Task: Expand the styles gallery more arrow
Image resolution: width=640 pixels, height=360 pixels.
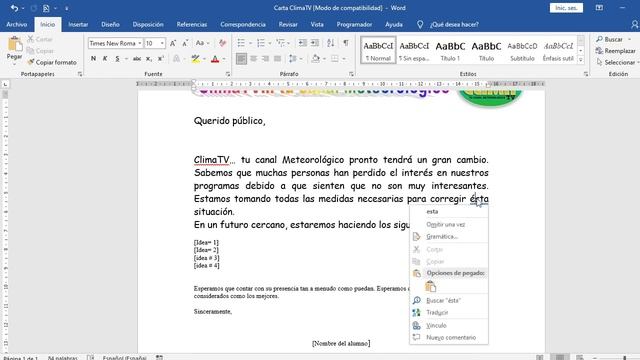Action: click(581, 60)
